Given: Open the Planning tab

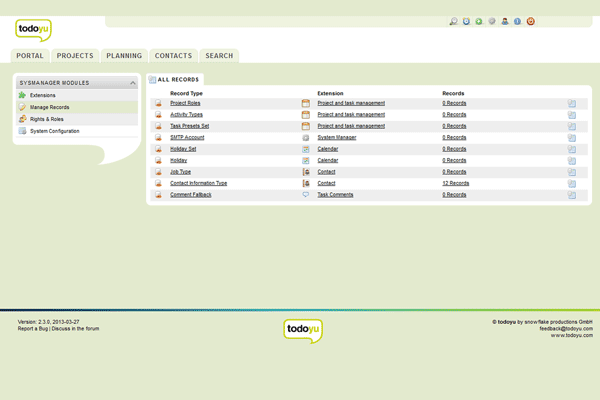Looking at the screenshot, I should tap(124, 56).
